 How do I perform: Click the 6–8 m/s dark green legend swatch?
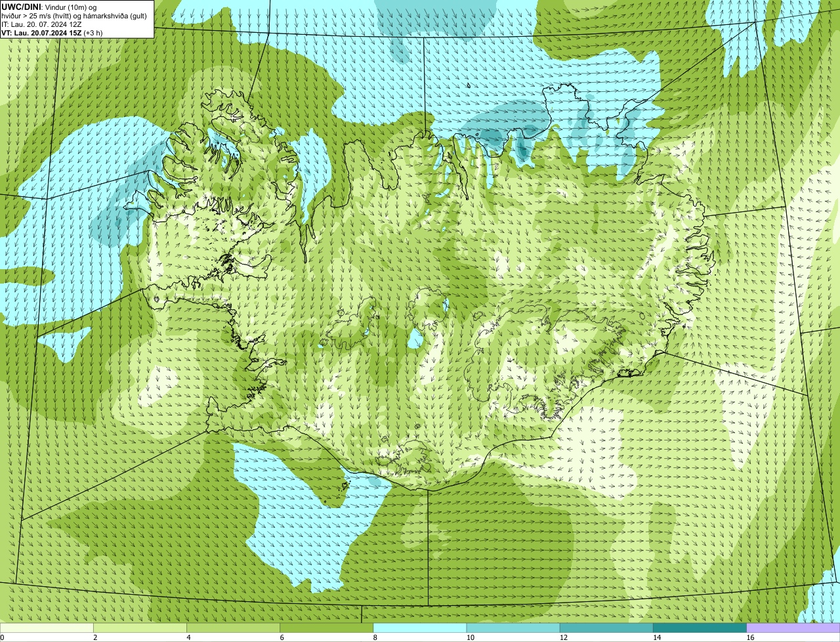pyautogui.click(x=327, y=628)
